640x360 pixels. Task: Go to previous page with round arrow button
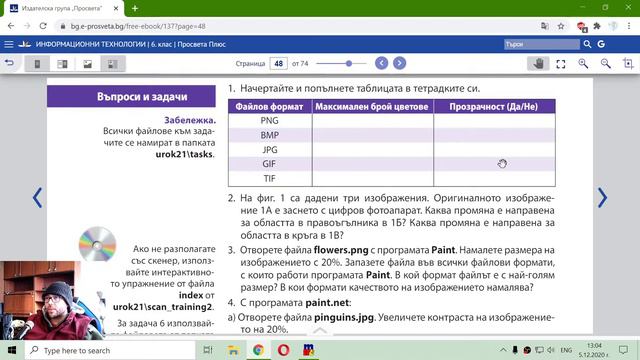tap(381, 63)
